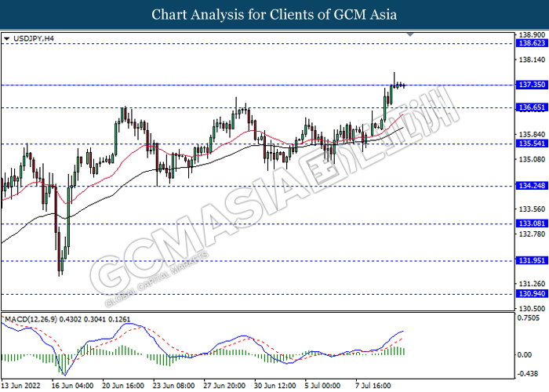Click the 20 Jun 16:00 time label
Screen dimensions: 549x392
click(123, 386)
